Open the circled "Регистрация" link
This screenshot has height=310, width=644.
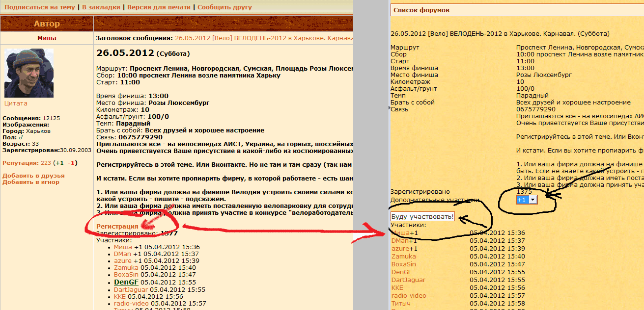pos(117,226)
